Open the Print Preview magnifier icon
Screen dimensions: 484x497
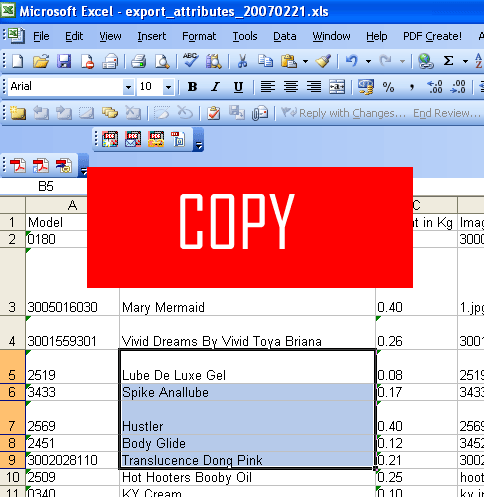point(162,62)
